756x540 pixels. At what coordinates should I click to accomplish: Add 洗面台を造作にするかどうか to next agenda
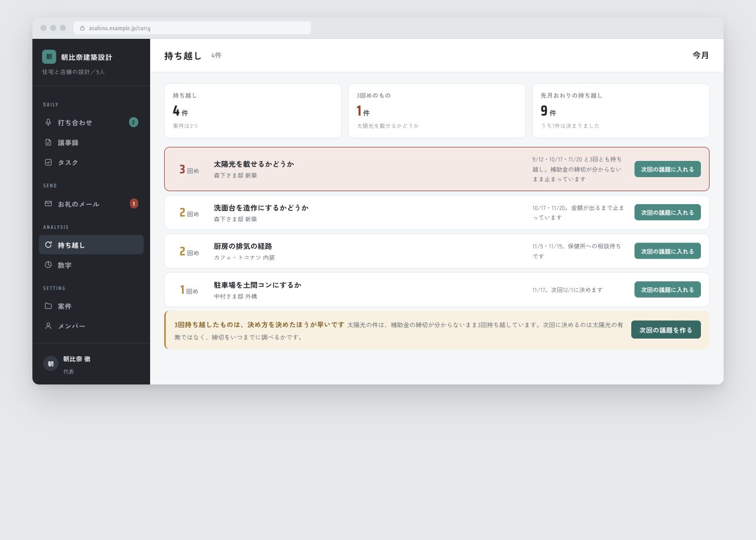[667, 212]
